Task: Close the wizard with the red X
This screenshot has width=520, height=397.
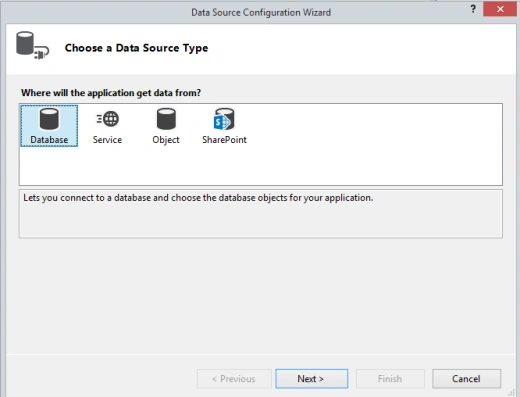Action: point(500,9)
